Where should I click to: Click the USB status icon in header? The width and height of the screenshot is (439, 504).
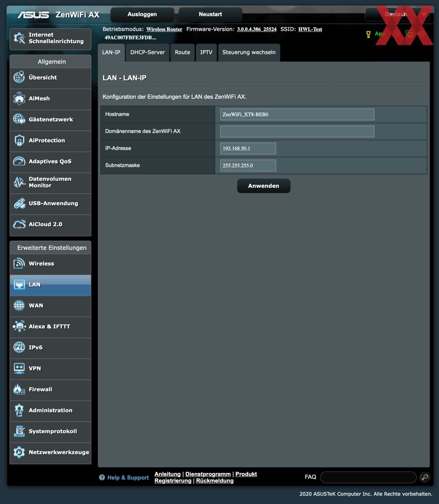422,34
